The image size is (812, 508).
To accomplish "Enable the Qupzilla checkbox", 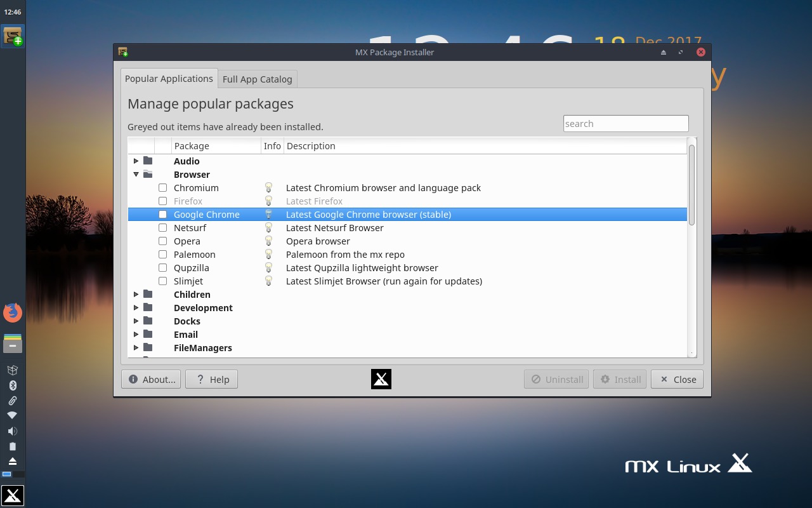I will click(x=162, y=267).
